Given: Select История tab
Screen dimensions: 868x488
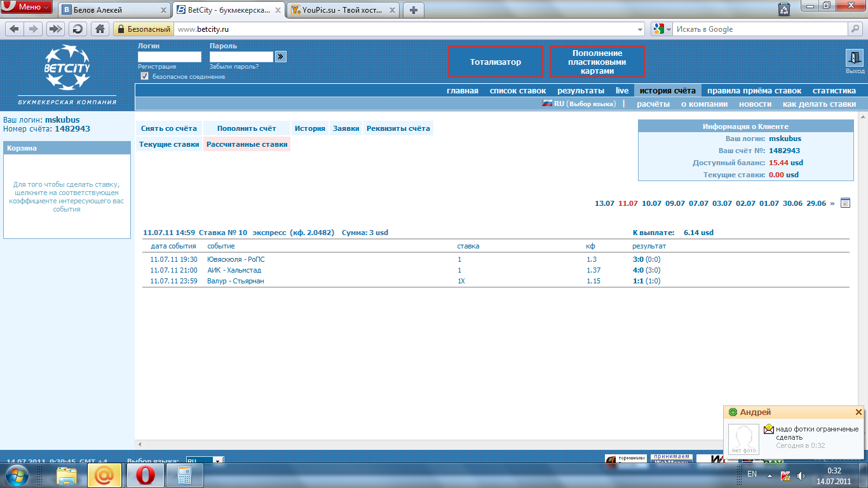Looking at the screenshot, I should pos(310,128).
